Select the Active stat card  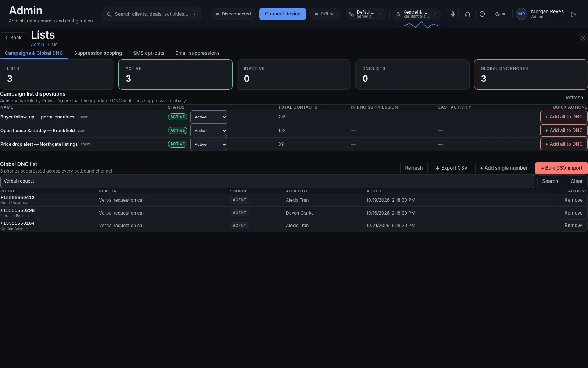click(x=175, y=74)
